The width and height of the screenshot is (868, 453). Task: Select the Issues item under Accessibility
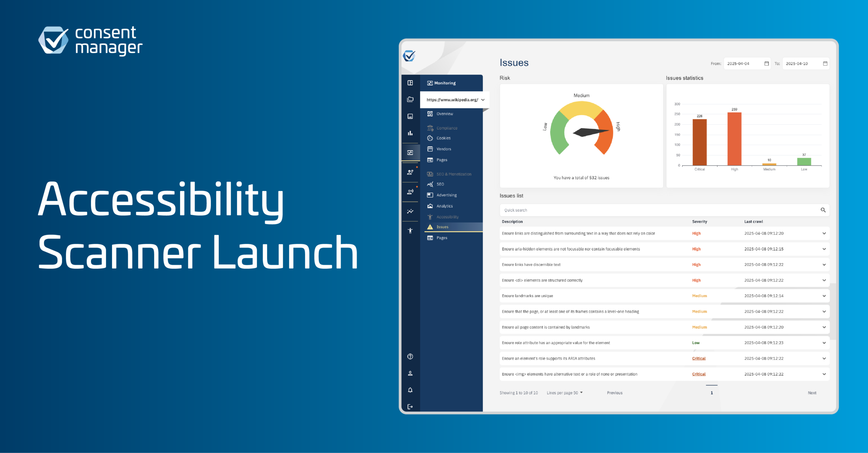[x=454, y=227]
